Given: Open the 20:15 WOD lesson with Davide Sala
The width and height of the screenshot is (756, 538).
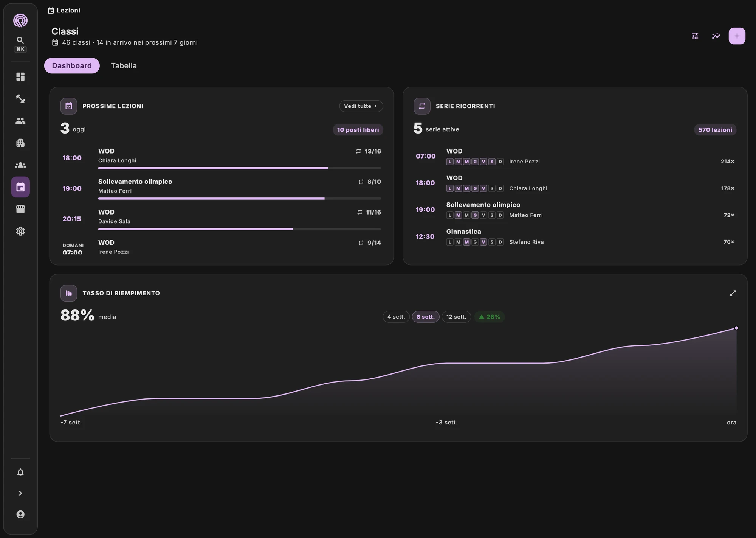Looking at the screenshot, I should coord(222,219).
